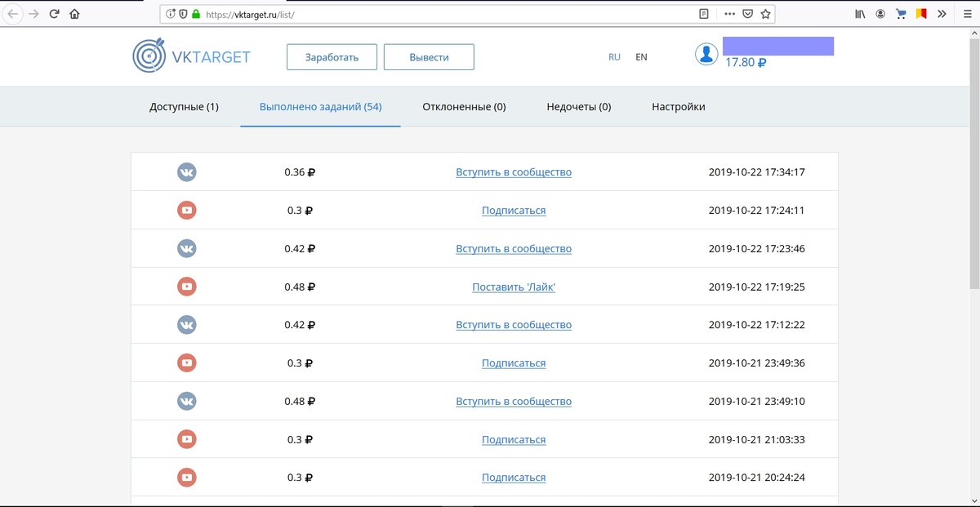Click the browser back arrow button
The height and width of the screenshot is (507, 980).
pyautogui.click(x=13, y=14)
